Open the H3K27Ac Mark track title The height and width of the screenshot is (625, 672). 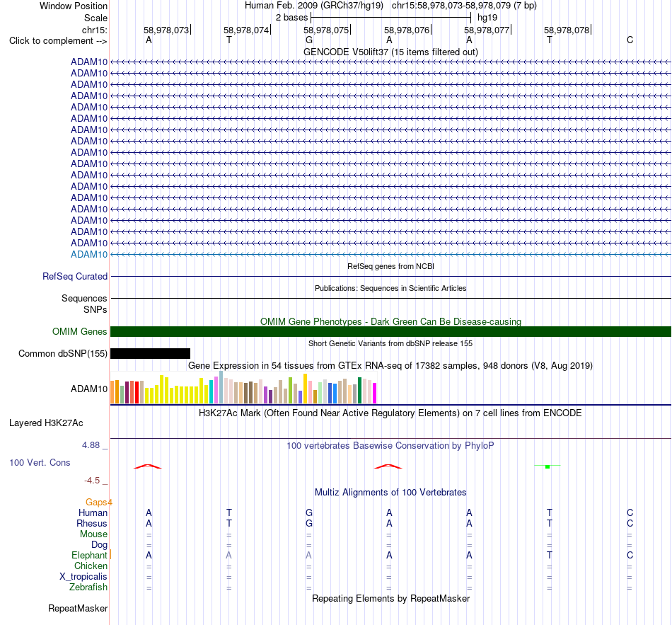click(x=390, y=413)
